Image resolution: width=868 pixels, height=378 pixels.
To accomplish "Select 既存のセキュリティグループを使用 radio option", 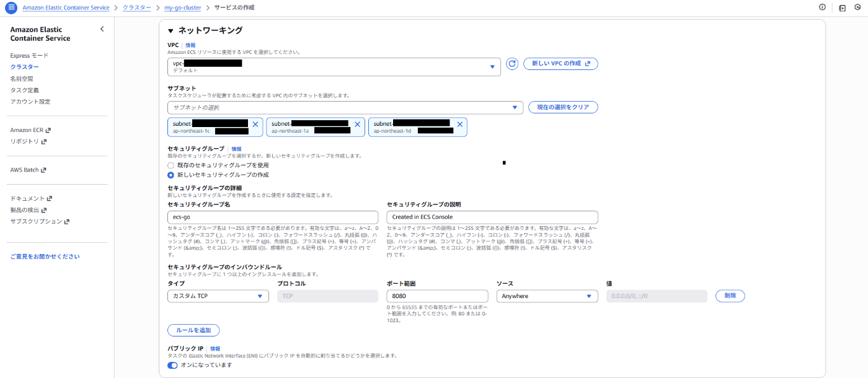I will click(x=172, y=165).
